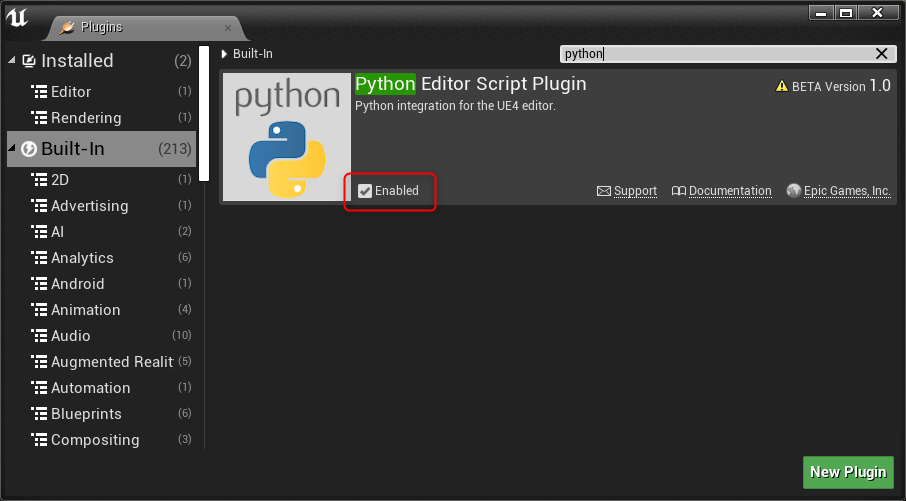Click the Audio count (10)
Image resolution: width=906 pixels, height=501 pixels.
point(181,335)
